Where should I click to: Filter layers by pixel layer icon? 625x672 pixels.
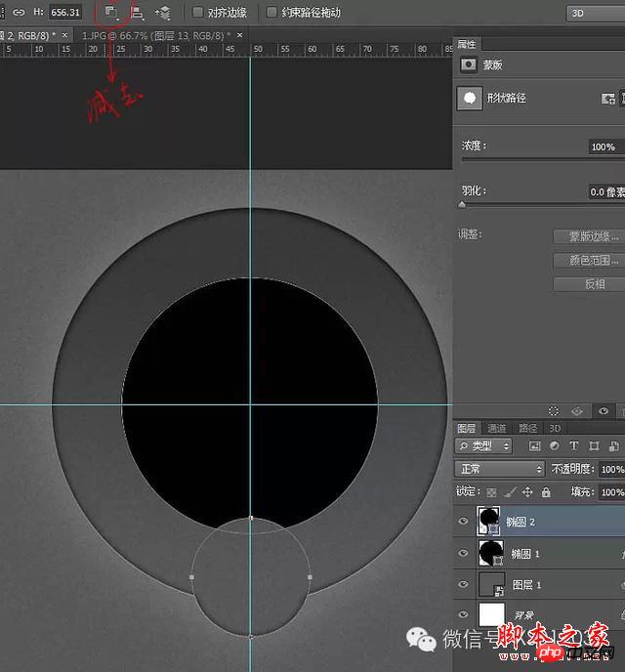coord(534,446)
